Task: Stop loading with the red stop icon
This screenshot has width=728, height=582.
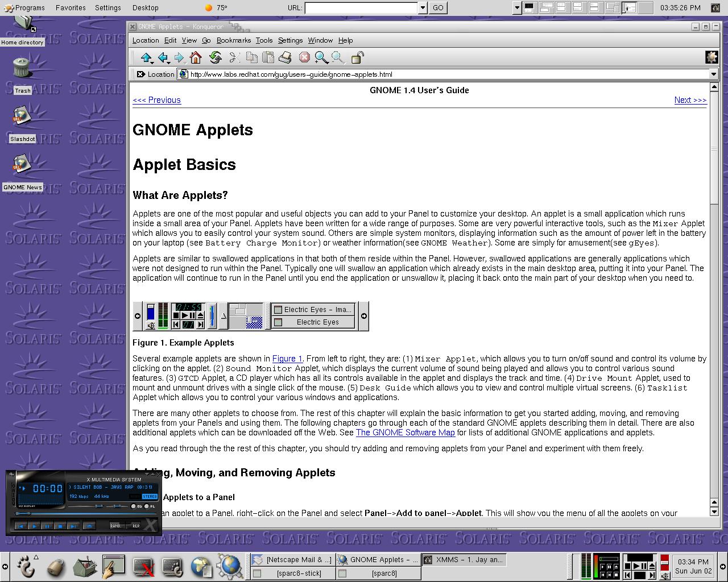Action: [x=304, y=57]
